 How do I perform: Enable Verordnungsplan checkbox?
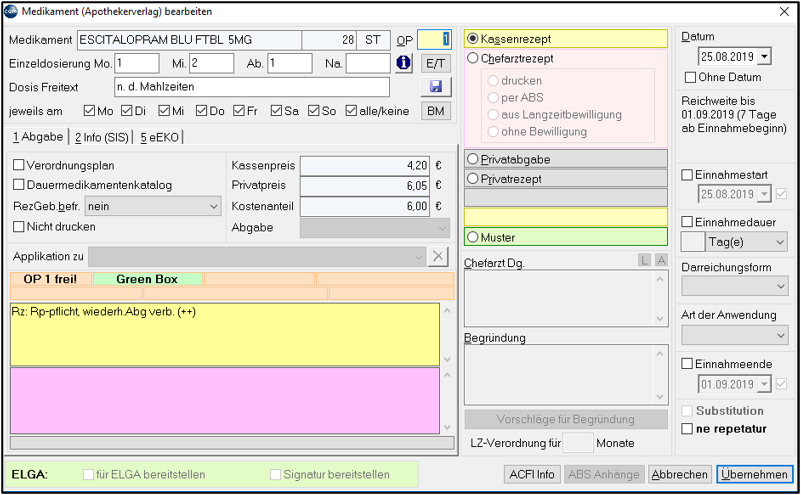pos(18,165)
